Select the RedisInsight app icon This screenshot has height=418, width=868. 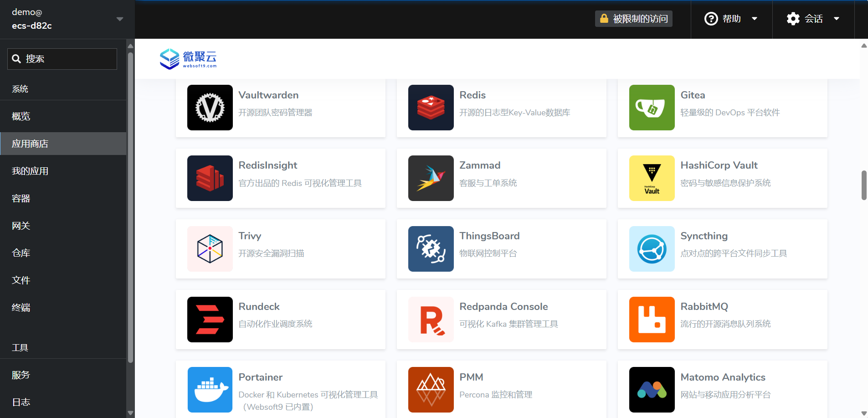coord(210,178)
